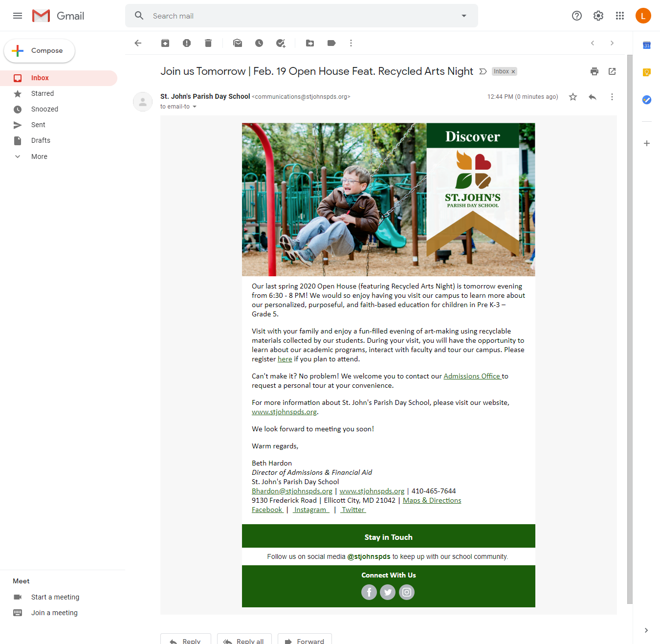The image size is (660, 644).
Task: Delete the email with the trash icon
Action: pyautogui.click(x=208, y=43)
